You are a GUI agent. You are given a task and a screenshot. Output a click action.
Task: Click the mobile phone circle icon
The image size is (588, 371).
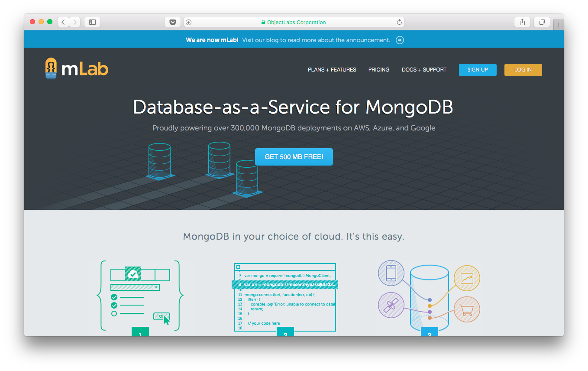(x=391, y=273)
